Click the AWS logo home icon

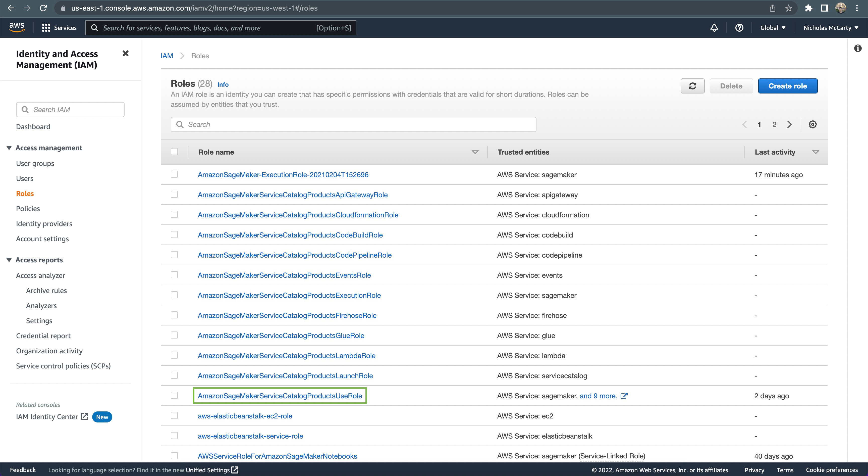tap(17, 27)
